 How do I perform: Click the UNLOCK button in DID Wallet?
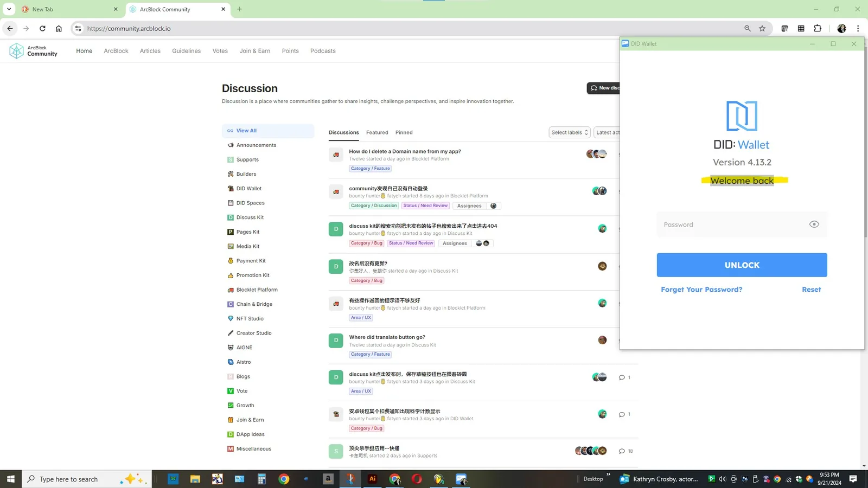pyautogui.click(x=742, y=265)
